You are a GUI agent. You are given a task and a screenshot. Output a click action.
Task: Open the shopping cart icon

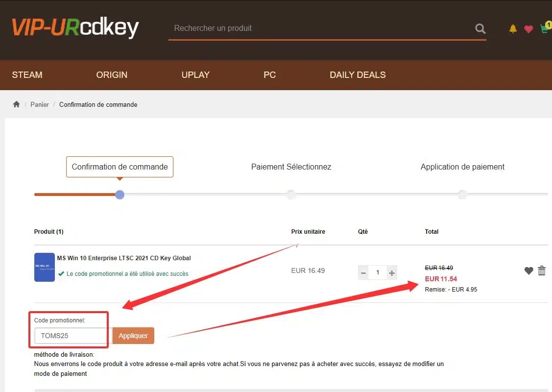544,29
